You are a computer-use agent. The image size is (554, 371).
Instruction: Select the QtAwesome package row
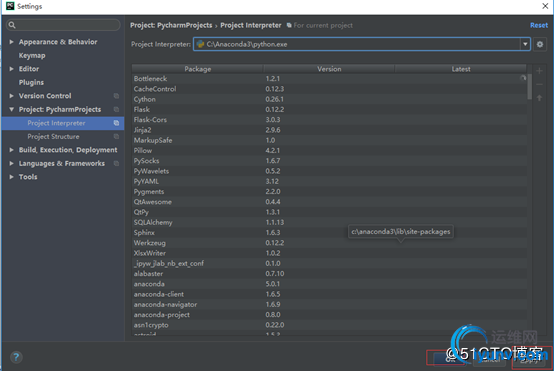[329, 201]
